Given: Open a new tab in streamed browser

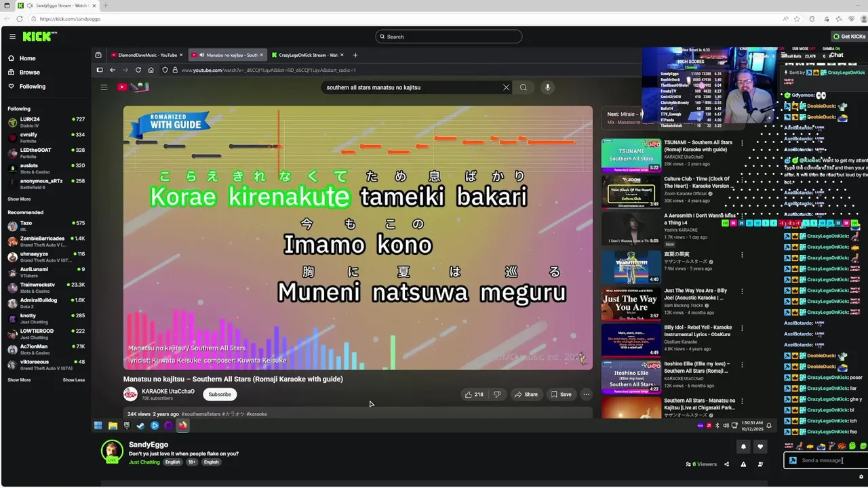Looking at the screenshot, I should point(355,55).
